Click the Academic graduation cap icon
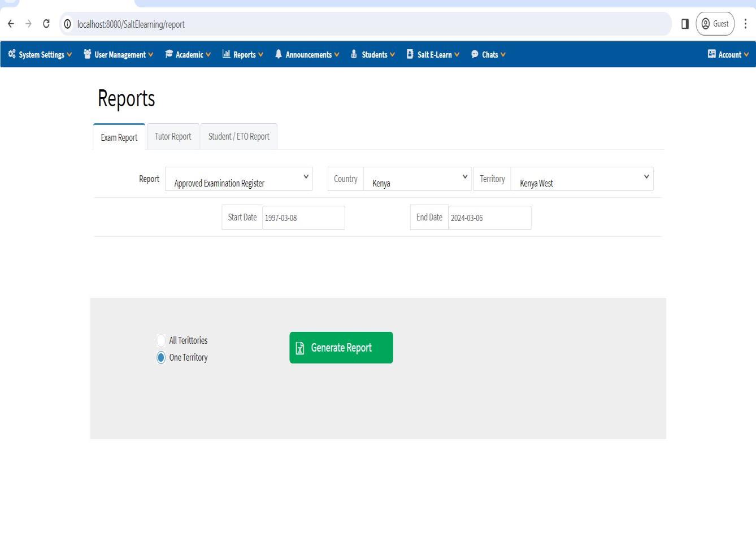Image resolution: width=756 pixels, height=559 pixels. point(169,54)
